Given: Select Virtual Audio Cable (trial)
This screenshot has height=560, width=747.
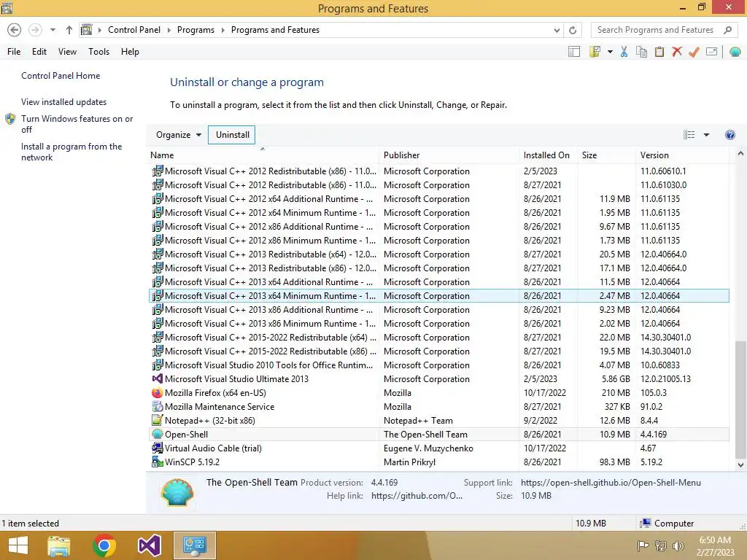Looking at the screenshot, I should (438, 448).
